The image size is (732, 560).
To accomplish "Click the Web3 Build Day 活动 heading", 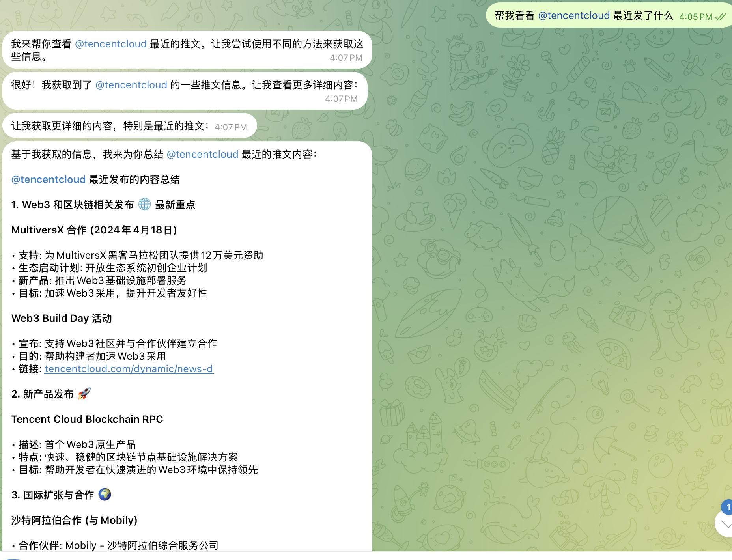I will [x=62, y=318].
